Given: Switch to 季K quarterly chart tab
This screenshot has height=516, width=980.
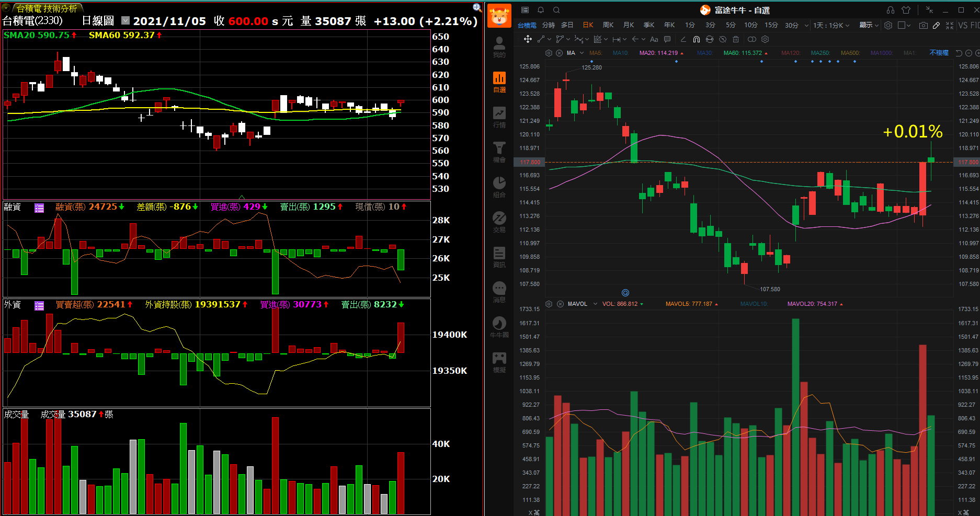Looking at the screenshot, I should [649, 25].
